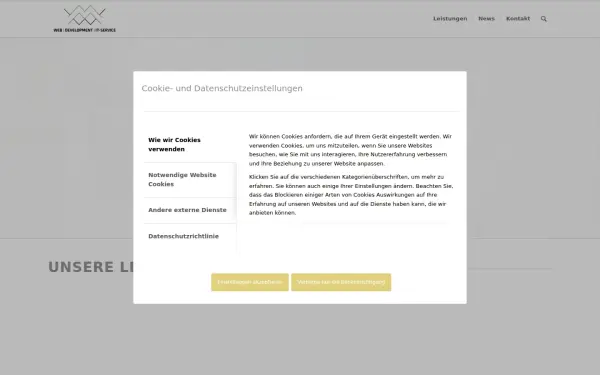This screenshot has height=375, width=600.
Task: Click the paragraph starting 'Wir können Cookies anfordern'
Action: (x=351, y=150)
